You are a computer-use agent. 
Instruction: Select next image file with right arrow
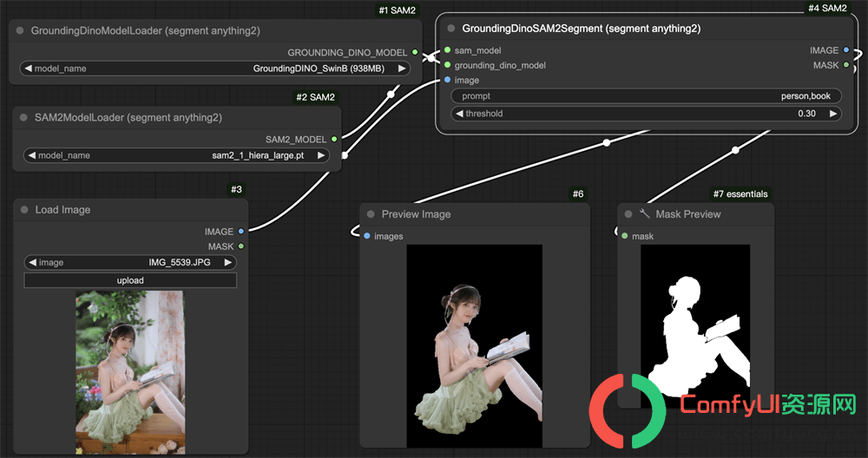227,262
